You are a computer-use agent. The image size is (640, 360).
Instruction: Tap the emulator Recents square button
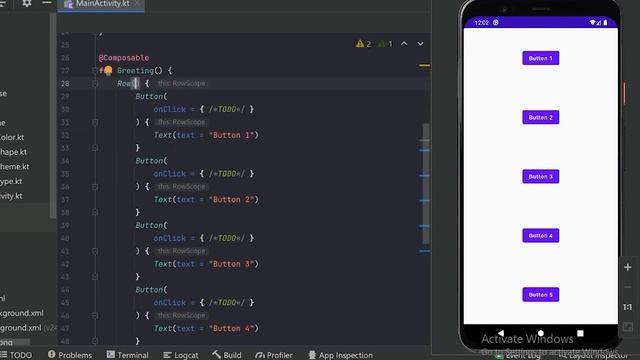pyautogui.click(x=580, y=333)
